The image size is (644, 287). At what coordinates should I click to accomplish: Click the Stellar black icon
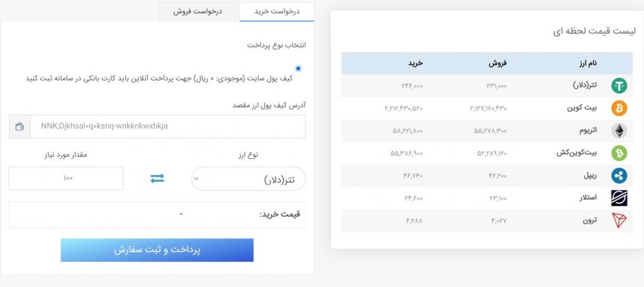tap(619, 198)
